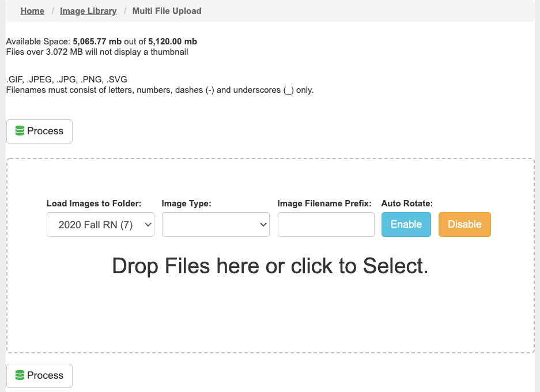Image resolution: width=540 pixels, height=392 pixels.
Task: Click the Multi File Upload breadcrumb item
Action: click(x=167, y=11)
